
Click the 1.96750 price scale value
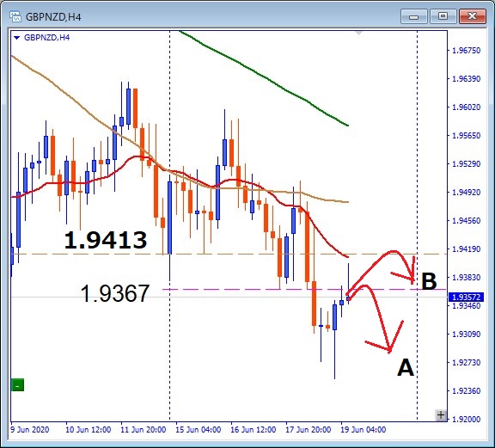tap(467, 51)
